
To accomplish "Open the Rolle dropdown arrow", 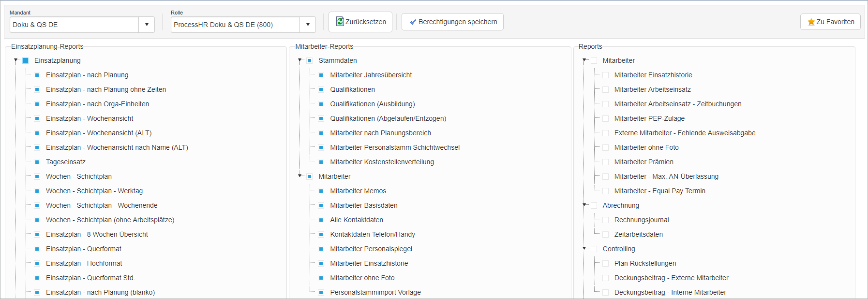I will [x=308, y=25].
